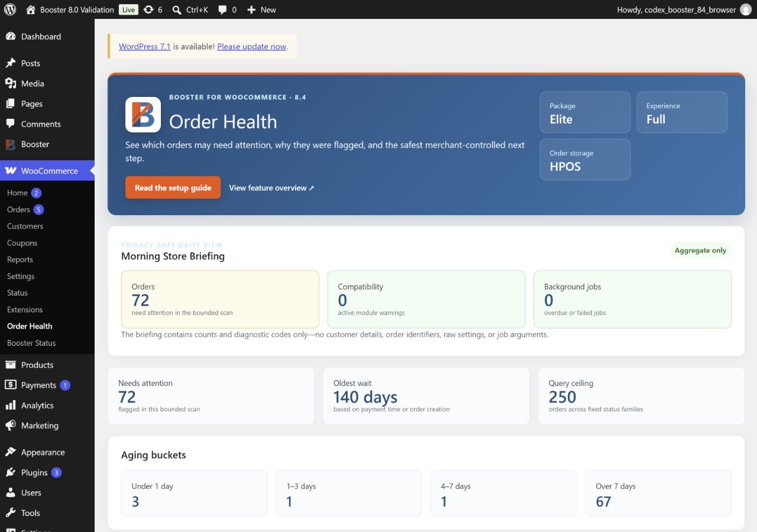Screen dimensions: 757x532
Task: Open the Ctrl+K search icon
Action: pos(177,9)
